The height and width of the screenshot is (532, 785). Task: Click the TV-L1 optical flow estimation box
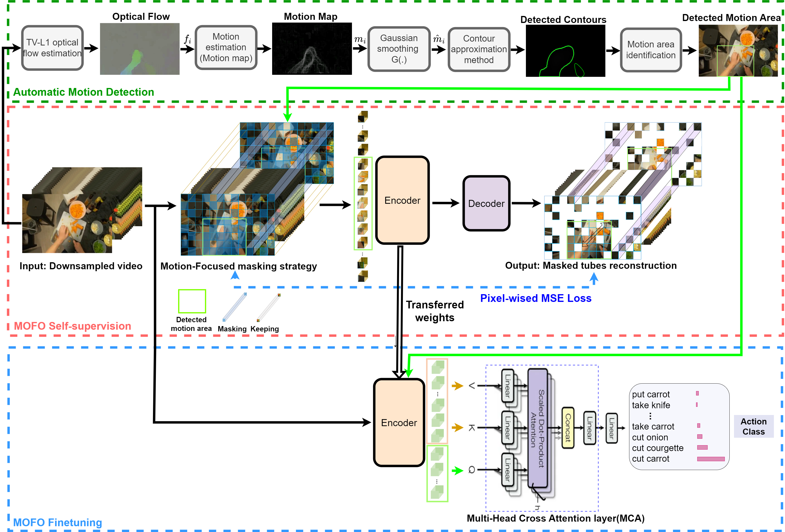pyautogui.click(x=52, y=48)
